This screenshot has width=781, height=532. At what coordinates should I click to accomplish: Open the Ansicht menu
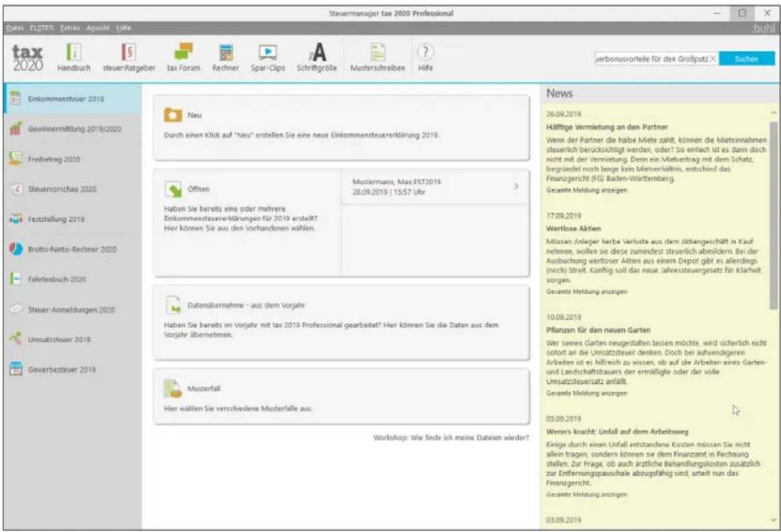pos(97,28)
